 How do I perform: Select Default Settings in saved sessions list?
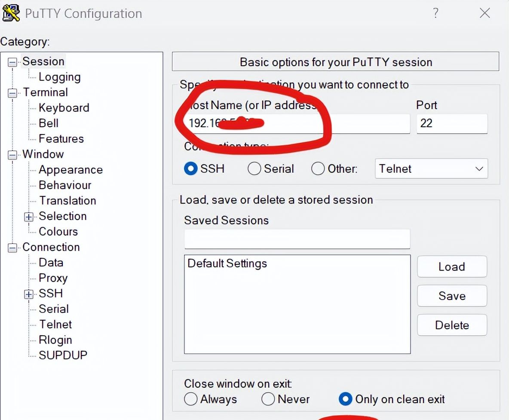(227, 264)
